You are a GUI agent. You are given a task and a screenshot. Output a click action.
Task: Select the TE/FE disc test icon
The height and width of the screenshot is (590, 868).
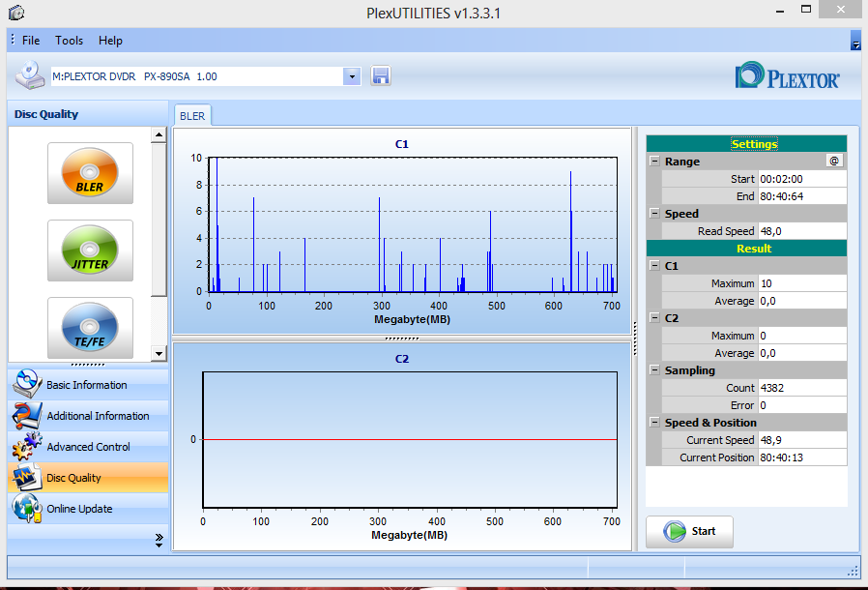[x=90, y=328]
